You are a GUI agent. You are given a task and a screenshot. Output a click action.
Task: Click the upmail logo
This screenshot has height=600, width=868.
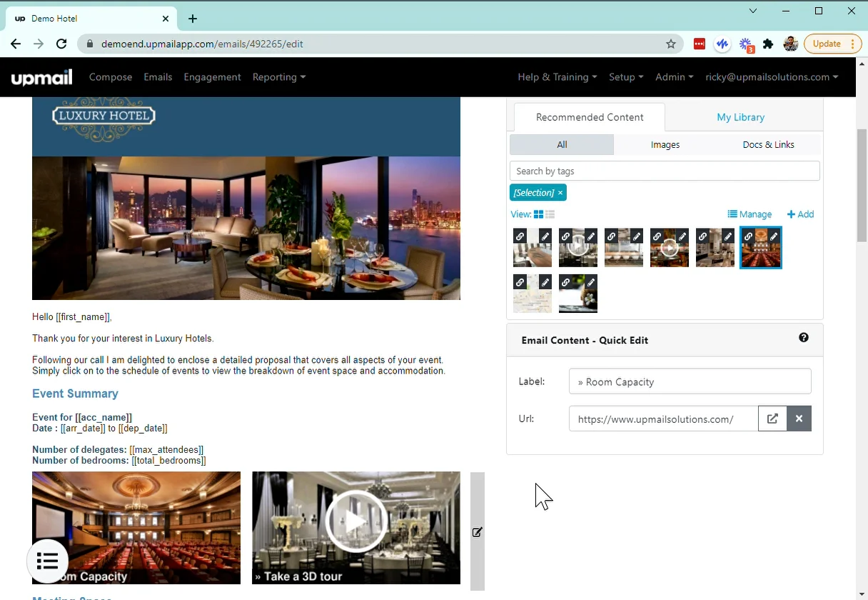click(42, 77)
